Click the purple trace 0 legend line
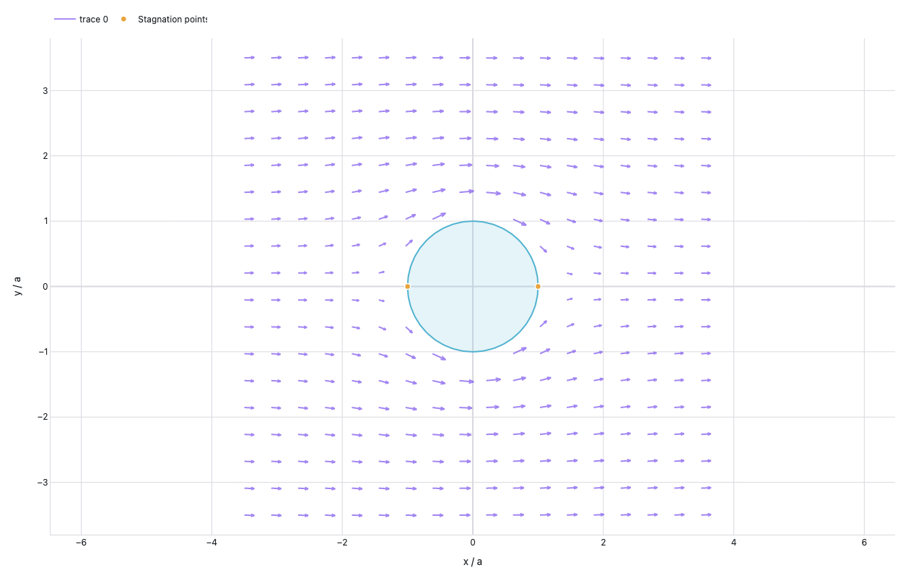The image size is (924, 578). coord(65,20)
